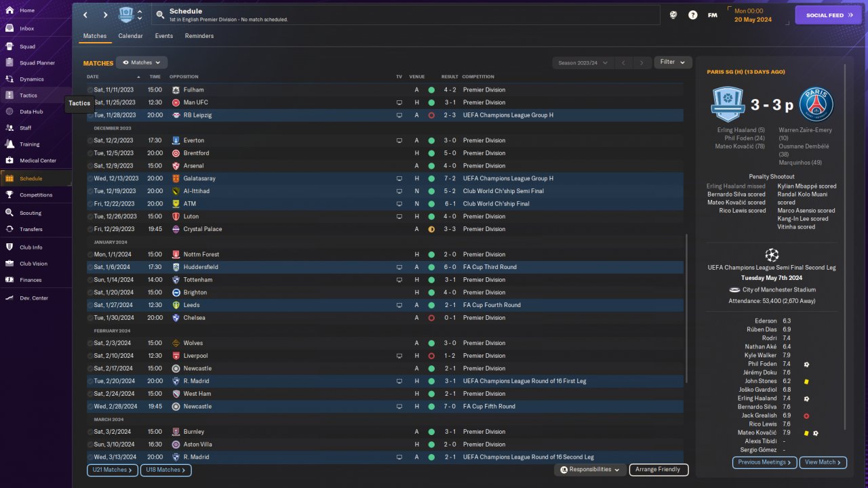This screenshot has width=868, height=488.
Task: Open Squad Planner sidebar item
Action: [36, 63]
